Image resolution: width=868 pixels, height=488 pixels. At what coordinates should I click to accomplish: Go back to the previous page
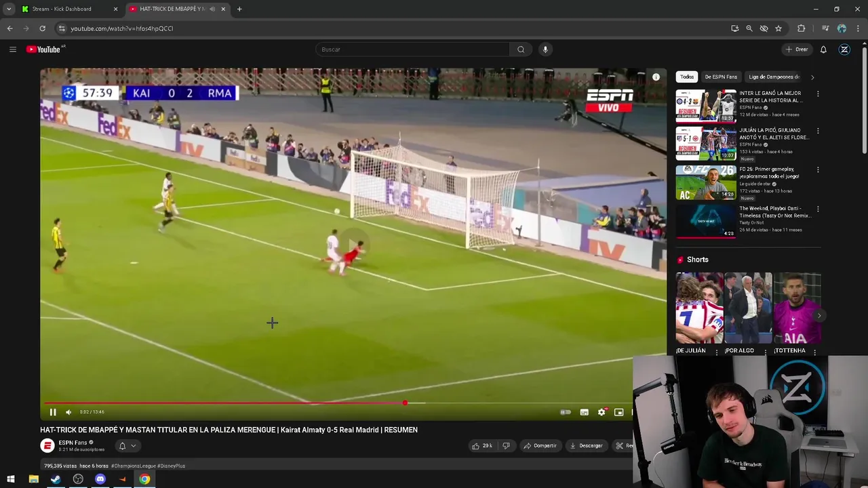tap(9, 28)
